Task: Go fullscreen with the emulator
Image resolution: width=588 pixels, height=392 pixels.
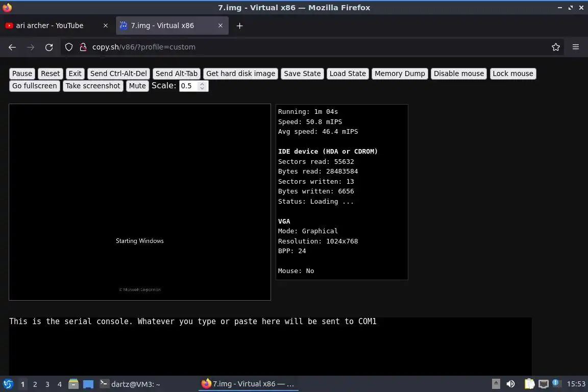Action: tap(35, 86)
